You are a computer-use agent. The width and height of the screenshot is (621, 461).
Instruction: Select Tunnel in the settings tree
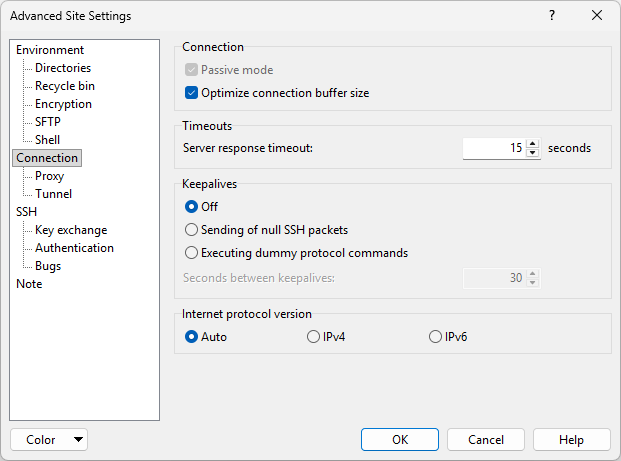53,194
